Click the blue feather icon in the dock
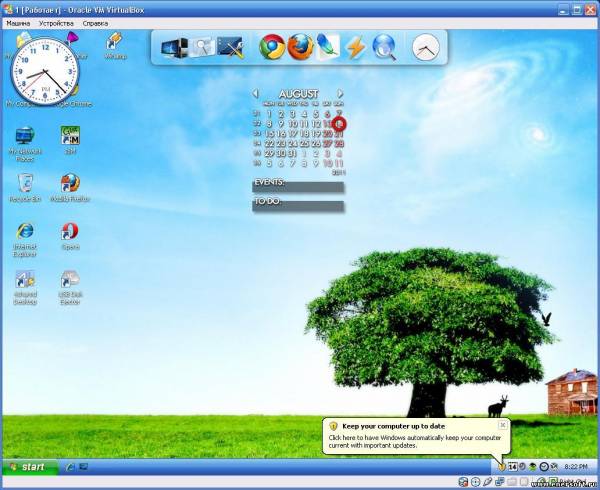The width and height of the screenshot is (600, 490). (328, 47)
